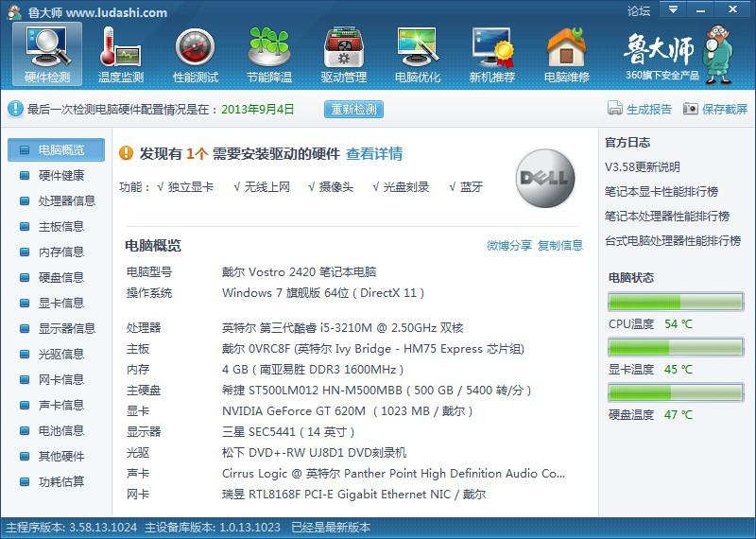Click the Cirrus Logic sound card value
756x539 pixels.
393,474
